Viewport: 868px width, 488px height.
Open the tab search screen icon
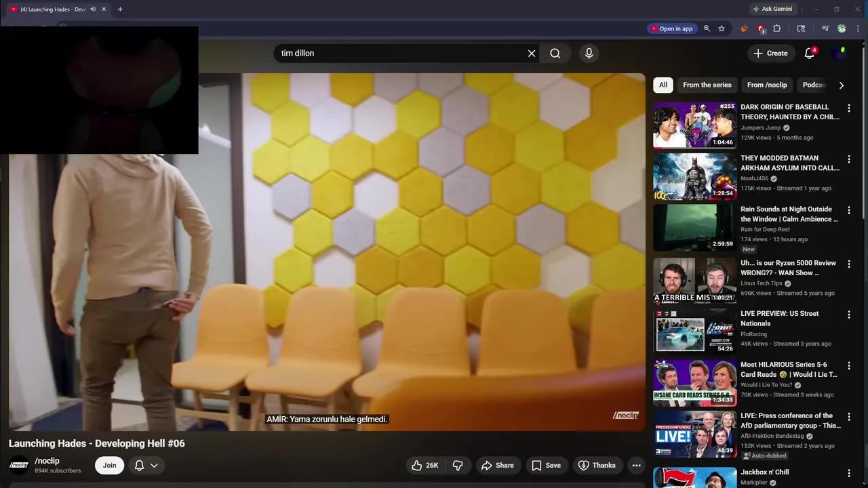801,28
